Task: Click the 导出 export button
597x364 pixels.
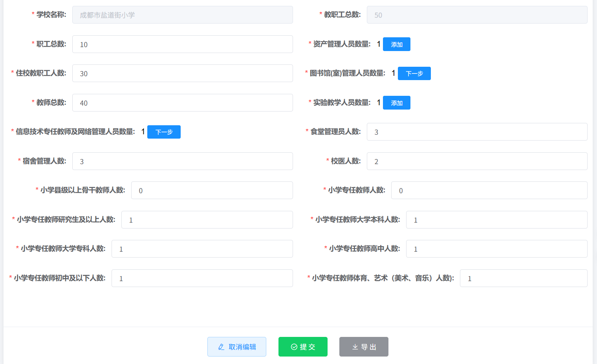Action: [364, 347]
